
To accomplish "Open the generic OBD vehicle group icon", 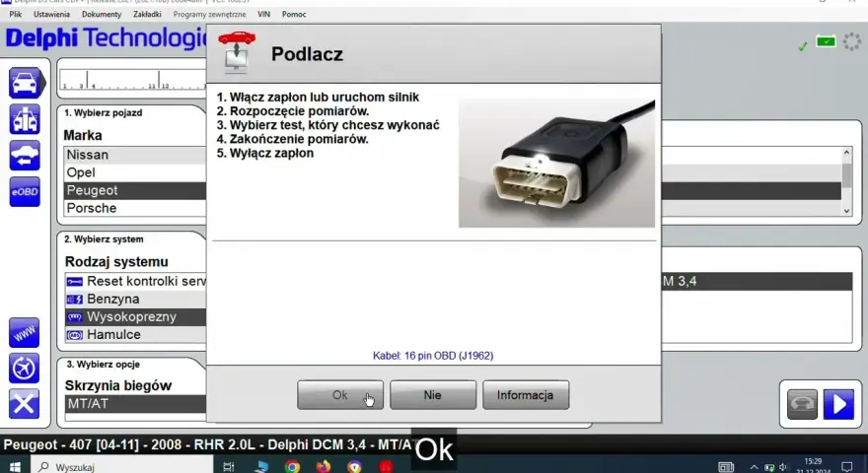I will pos(25,119).
